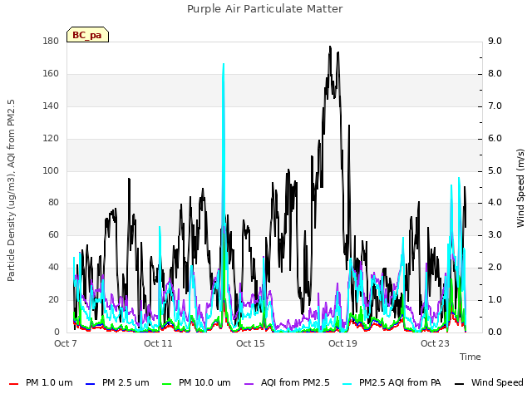Click the Time x-axis title

(x=470, y=357)
